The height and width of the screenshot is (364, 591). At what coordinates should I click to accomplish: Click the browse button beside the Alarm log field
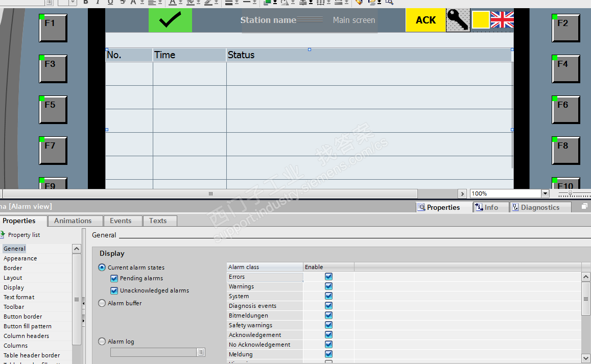point(201,352)
